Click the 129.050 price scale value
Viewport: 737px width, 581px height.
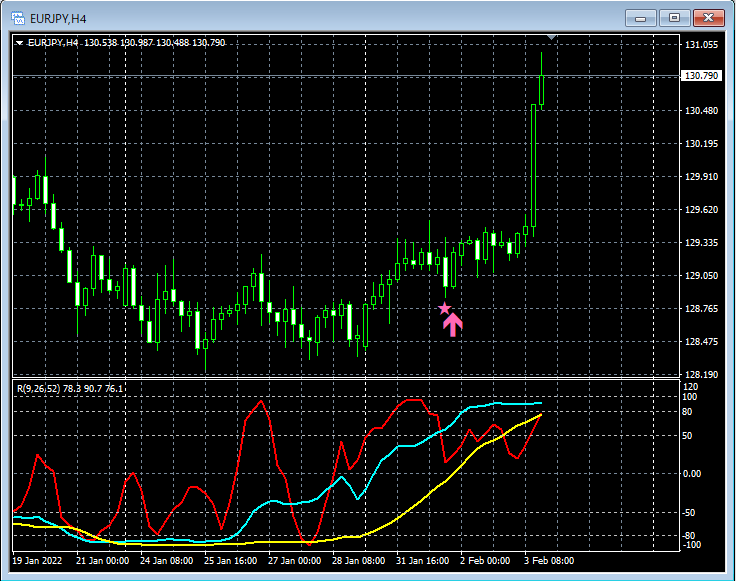click(x=701, y=275)
